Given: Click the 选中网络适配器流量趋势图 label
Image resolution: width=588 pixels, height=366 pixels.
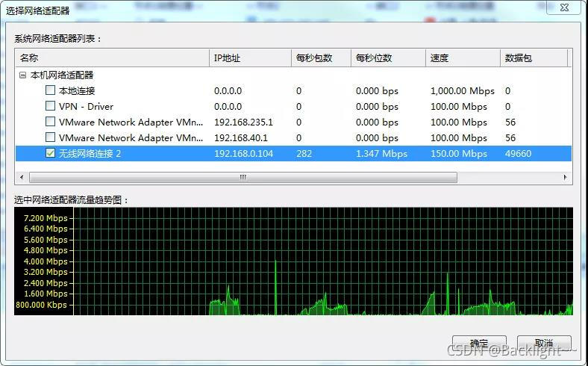Looking at the screenshot, I should tap(71, 199).
